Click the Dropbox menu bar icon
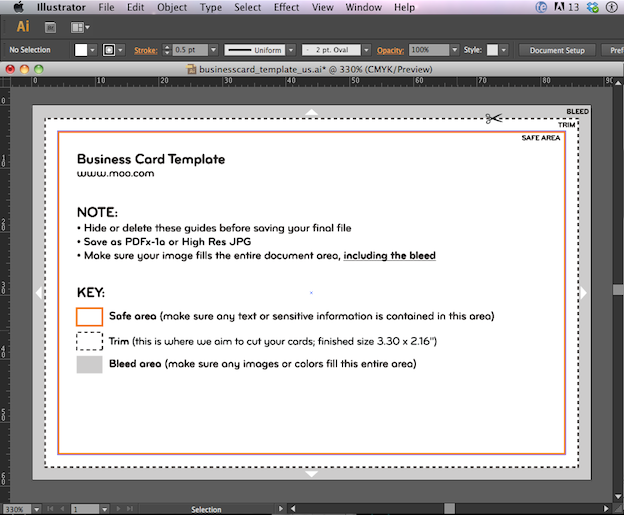Viewport: 624px width, 515px height. click(x=593, y=7)
